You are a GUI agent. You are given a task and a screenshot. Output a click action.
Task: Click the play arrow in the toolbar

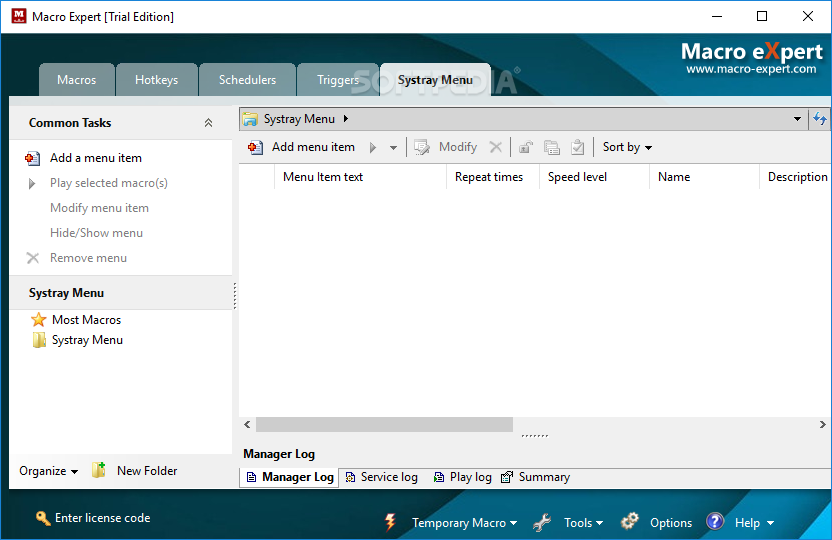(x=373, y=147)
